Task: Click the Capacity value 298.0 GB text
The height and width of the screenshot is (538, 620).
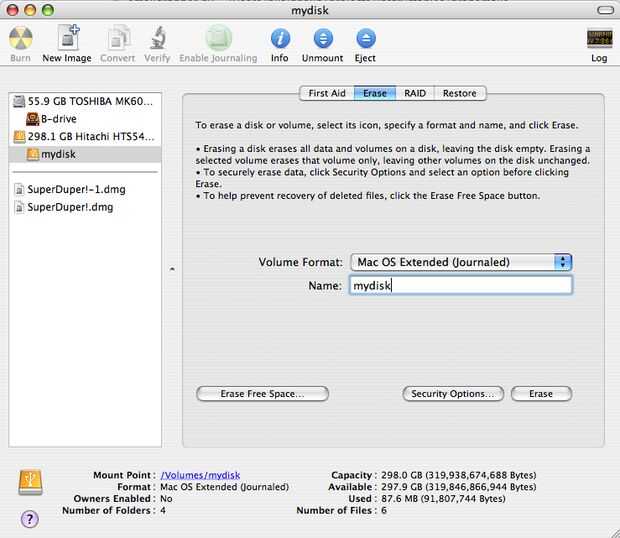Action: pos(459,475)
